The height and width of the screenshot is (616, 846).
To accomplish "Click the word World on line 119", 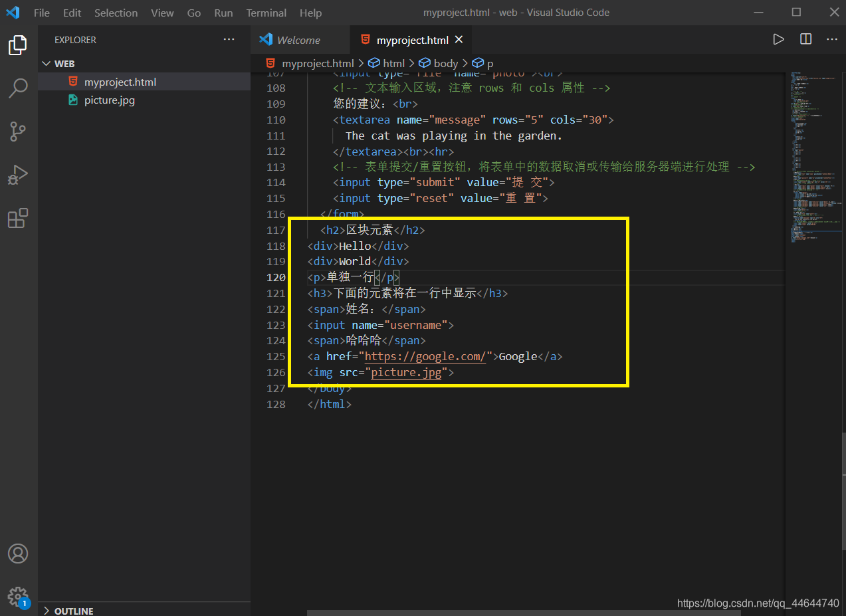I will click(x=355, y=261).
